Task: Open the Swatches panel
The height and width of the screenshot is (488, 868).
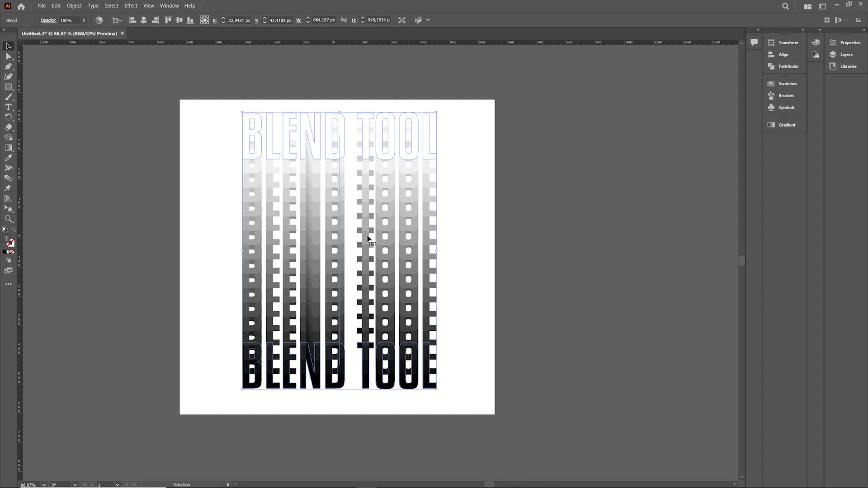Action: [x=787, y=84]
